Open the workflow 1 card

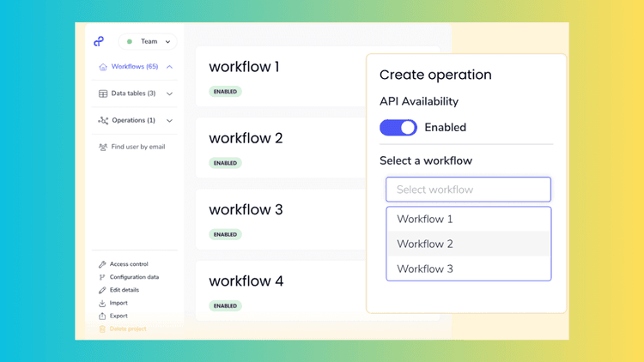tap(281, 76)
